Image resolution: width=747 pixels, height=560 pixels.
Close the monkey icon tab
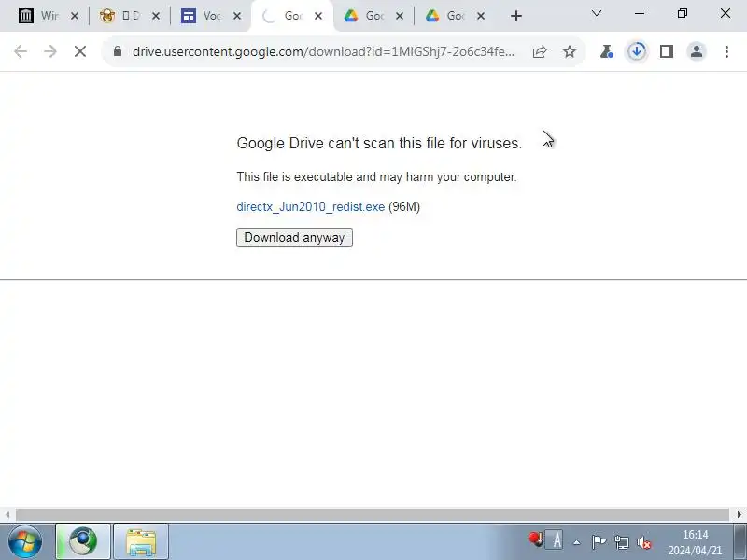tap(156, 16)
